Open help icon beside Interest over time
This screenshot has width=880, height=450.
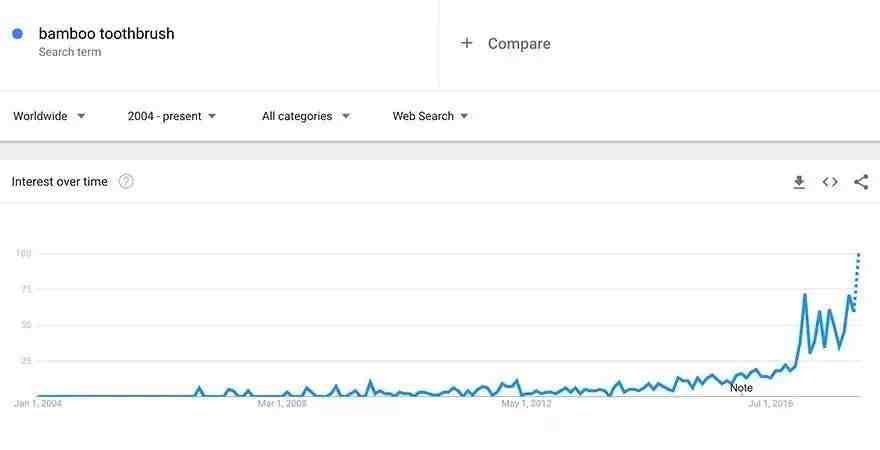(x=126, y=181)
